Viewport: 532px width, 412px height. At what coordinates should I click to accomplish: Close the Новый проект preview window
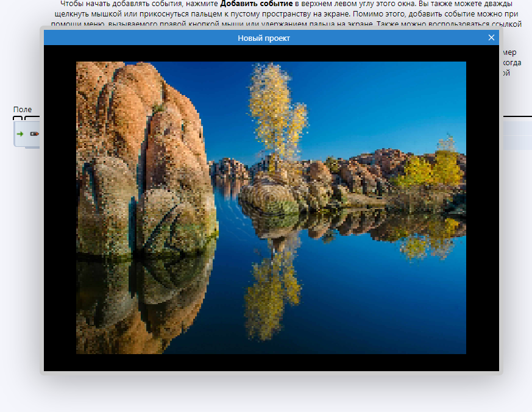point(491,38)
